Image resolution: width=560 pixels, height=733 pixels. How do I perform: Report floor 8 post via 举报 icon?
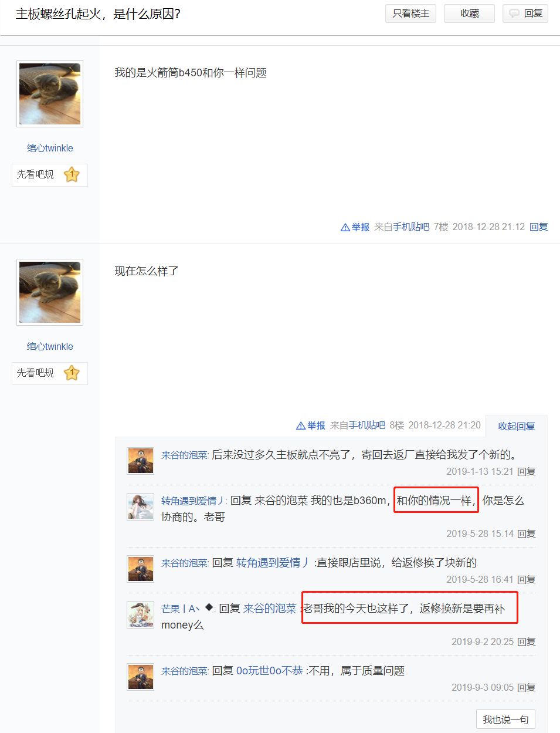[310, 425]
